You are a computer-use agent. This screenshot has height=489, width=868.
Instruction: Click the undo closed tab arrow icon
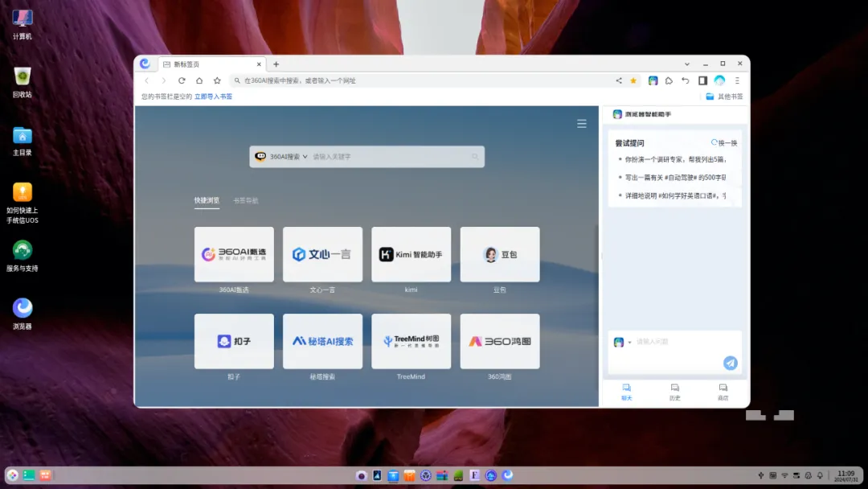(x=686, y=80)
